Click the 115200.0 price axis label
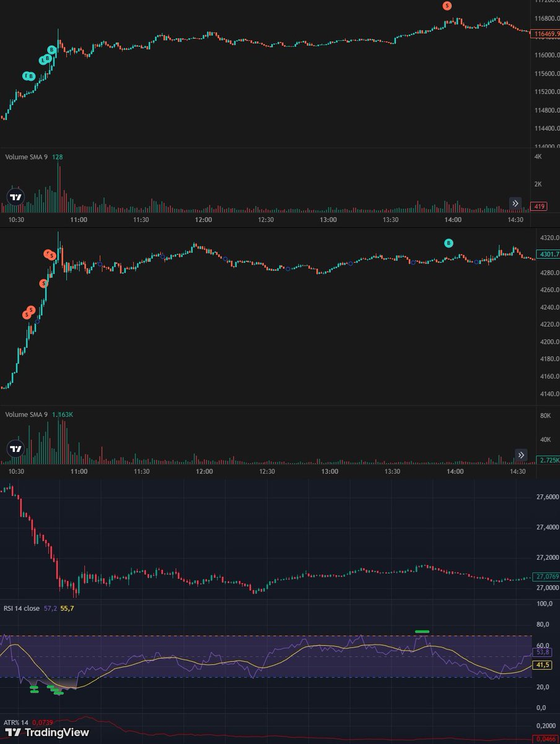 coord(548,92)
